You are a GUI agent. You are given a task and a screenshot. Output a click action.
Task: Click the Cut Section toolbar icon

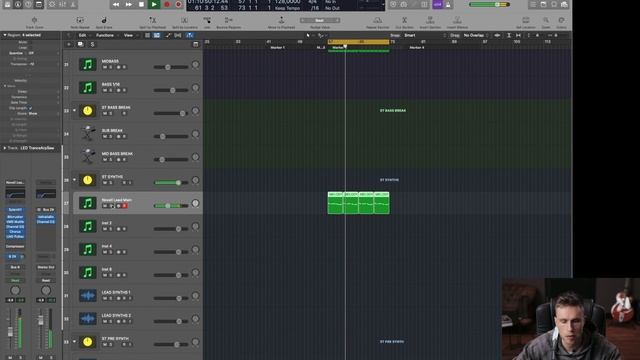pos(404,20)
